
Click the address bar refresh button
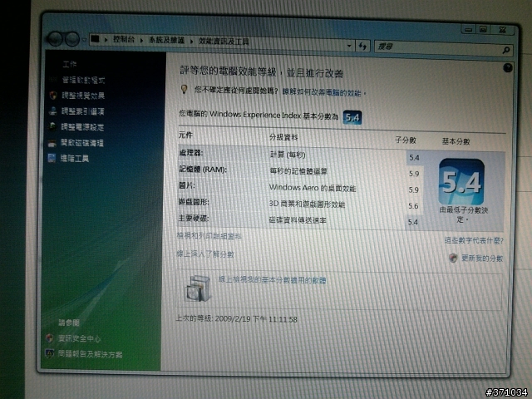pos(362,47)
